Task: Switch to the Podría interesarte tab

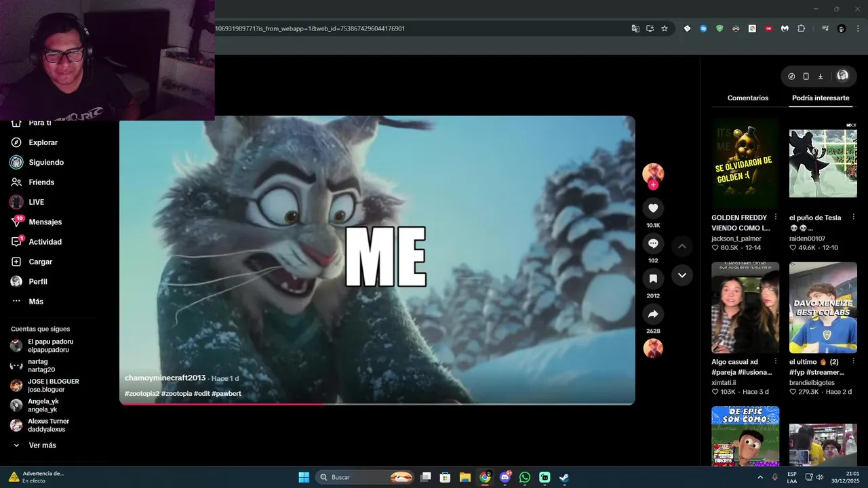Action: [x=821, y=98]
